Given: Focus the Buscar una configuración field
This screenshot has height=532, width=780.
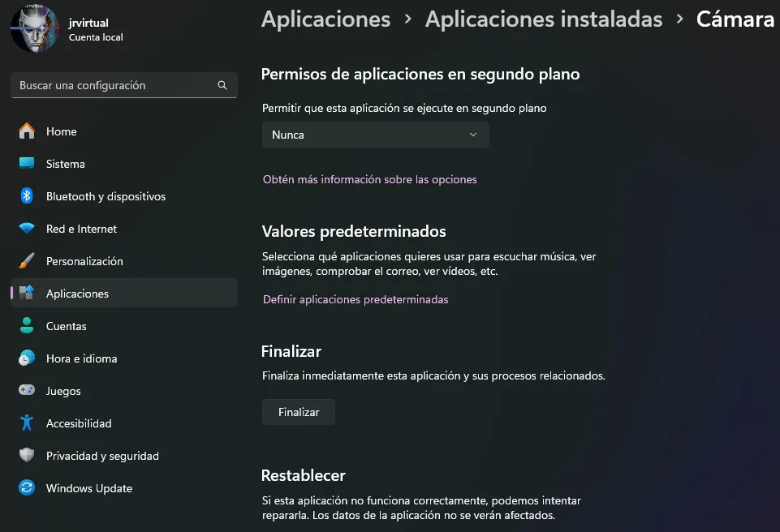Looking at the screenshot, I should pyautogui.click(x=124, y=85).
